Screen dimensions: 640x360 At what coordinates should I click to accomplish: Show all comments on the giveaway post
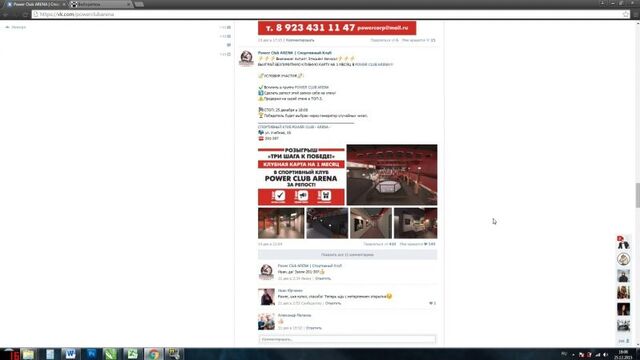click(347, 255)
